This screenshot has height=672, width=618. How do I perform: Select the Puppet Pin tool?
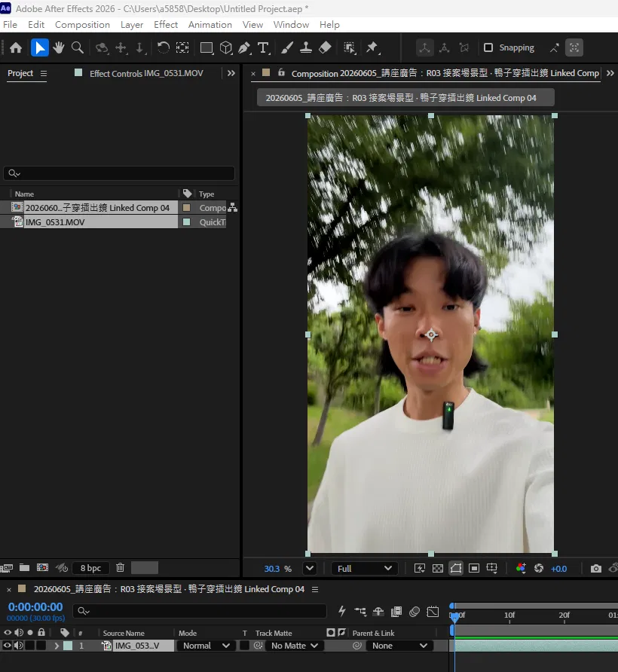coord(372,47)
